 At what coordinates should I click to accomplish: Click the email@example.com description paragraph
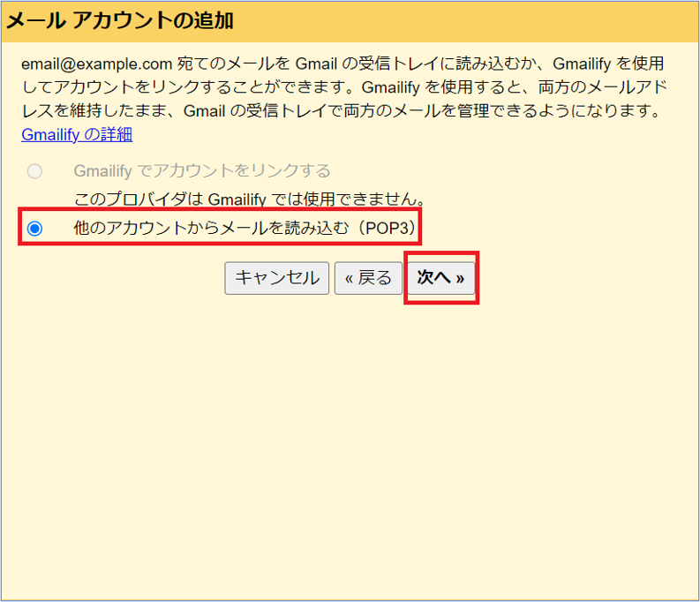(344, 87)
